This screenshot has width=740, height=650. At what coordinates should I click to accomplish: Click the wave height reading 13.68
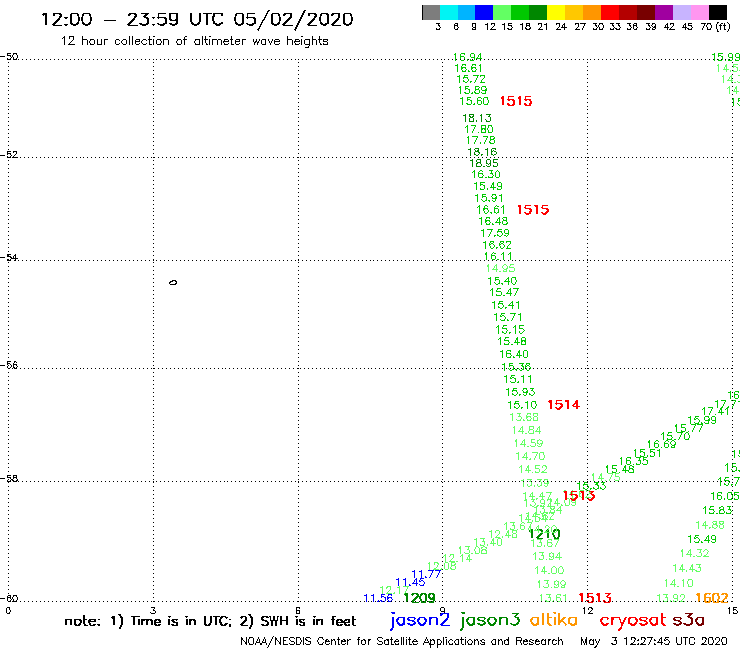coord(524,417)
